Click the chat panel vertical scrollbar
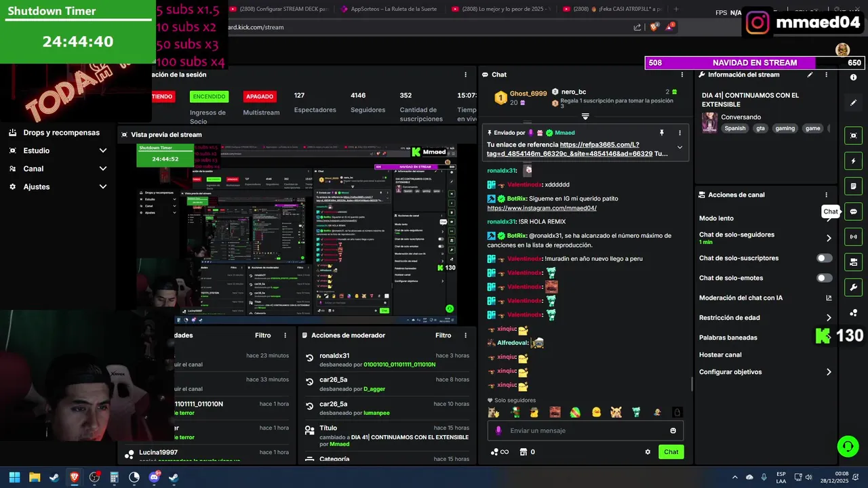This screenshot has height=488, width=868. [x=692, y=384]
